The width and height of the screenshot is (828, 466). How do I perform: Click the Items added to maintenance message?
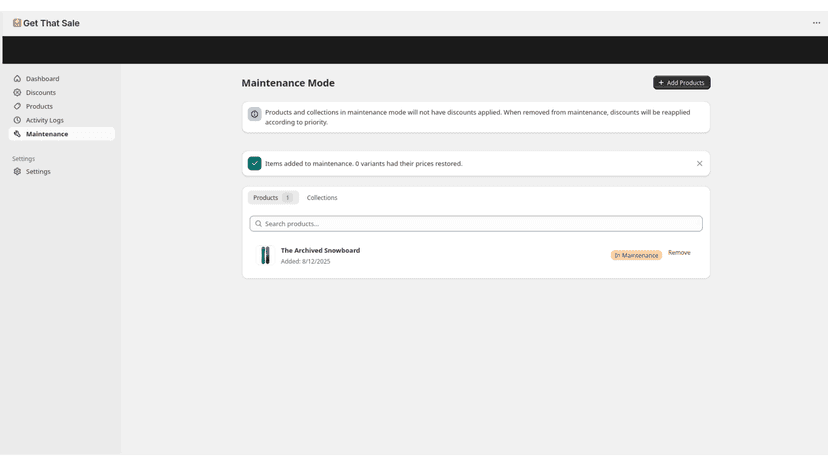tap(363, 164)
